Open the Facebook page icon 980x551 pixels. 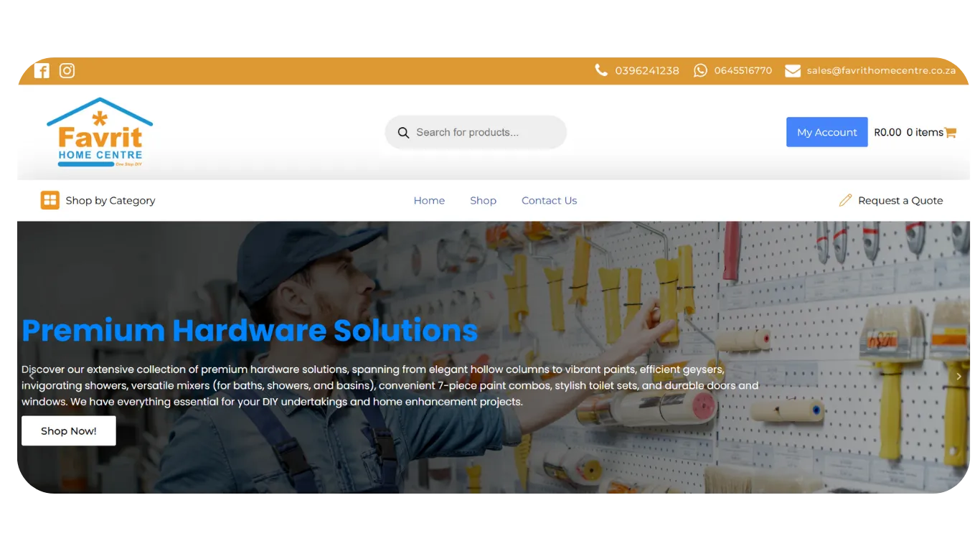[x=42, y=70]
